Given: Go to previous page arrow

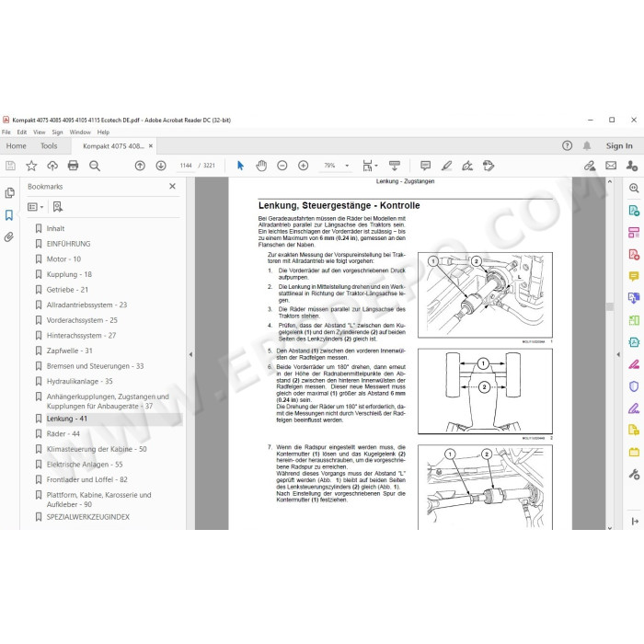Looking at the screenshot, I should pos(140,166).
